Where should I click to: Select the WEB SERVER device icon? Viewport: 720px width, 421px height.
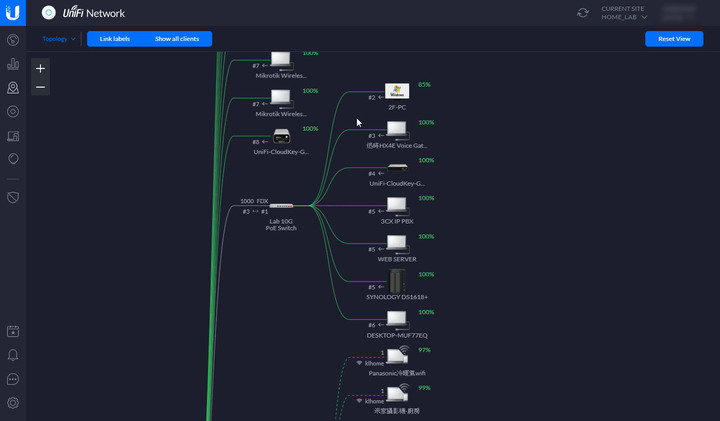[397, 244]
